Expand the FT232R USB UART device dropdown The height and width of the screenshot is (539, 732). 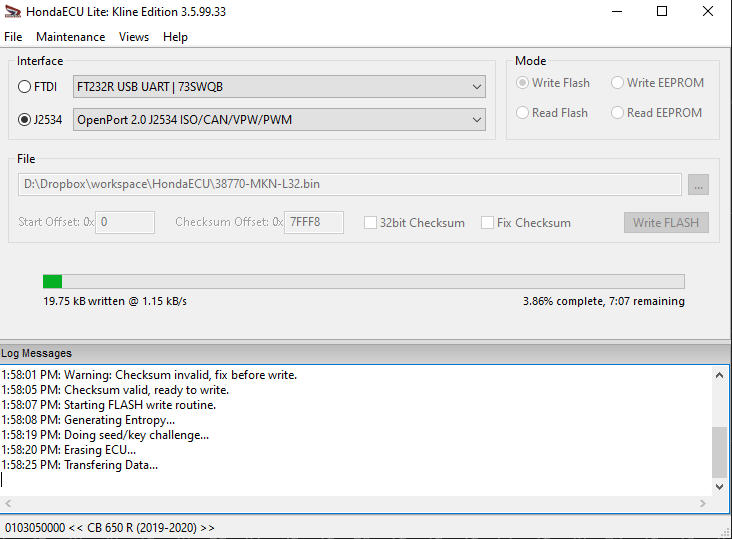pyautogui.click(x=279, y=87)
